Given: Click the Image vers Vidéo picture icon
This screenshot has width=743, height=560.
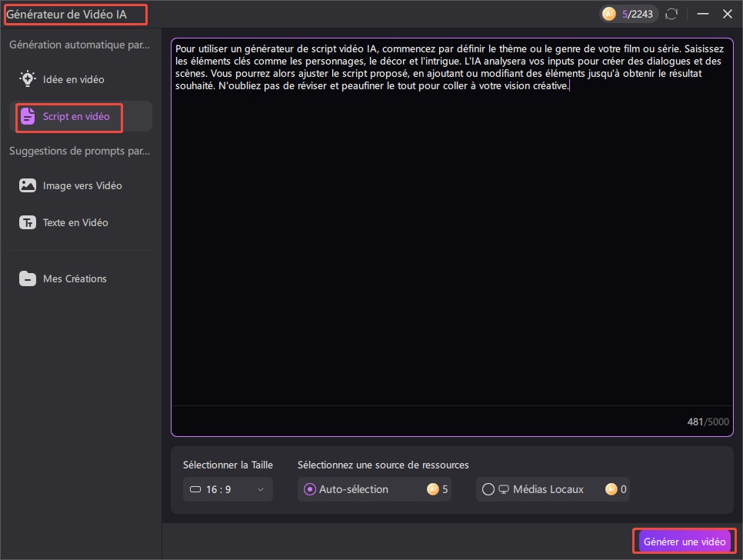Looking at the screenshot, I should tap(28, 185).
